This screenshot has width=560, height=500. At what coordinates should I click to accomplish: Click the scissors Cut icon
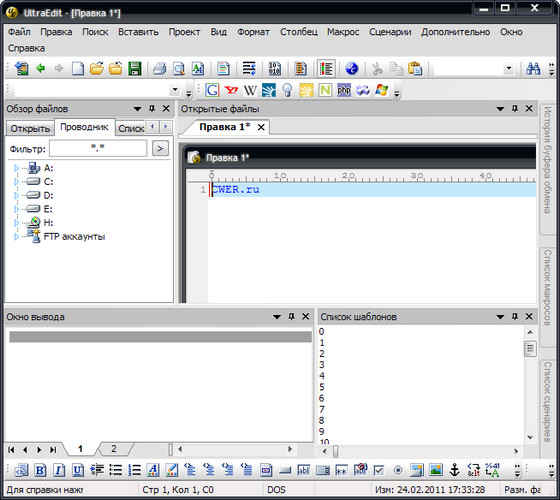click(x=377, y=69)
